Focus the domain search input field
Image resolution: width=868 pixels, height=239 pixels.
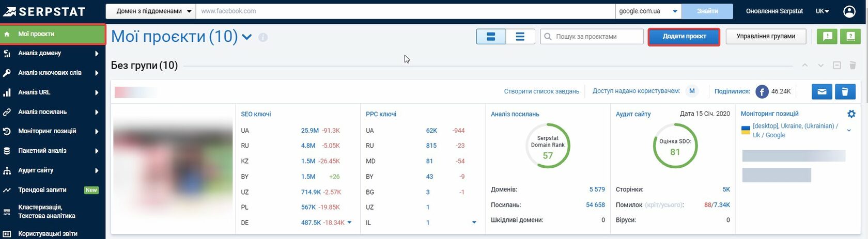click(x=406, y=11)
